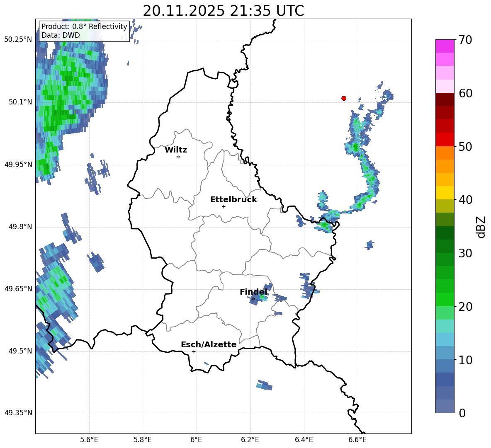
Task: Click the 60 value on colorbar
Action: click(x=466, y=93)
